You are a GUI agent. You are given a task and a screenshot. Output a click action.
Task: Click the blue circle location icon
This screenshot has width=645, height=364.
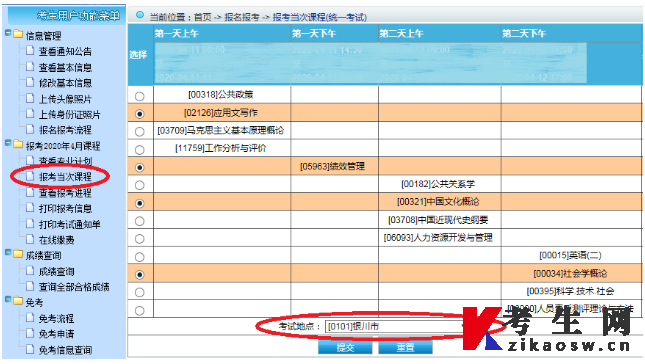tap(140, 15)
